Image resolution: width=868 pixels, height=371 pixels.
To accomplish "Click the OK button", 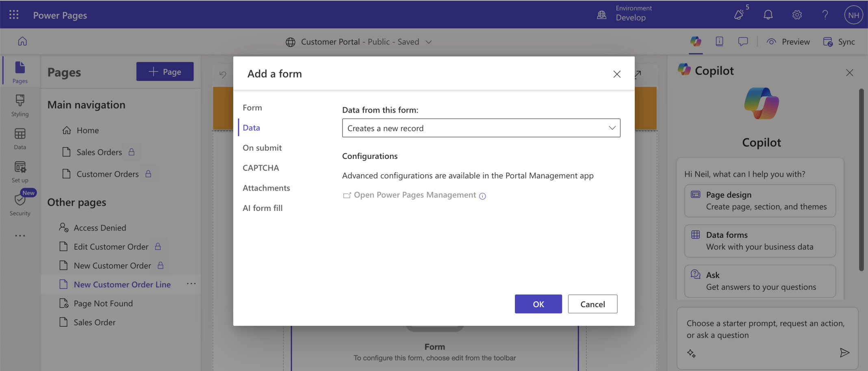I will coord(538,304).
